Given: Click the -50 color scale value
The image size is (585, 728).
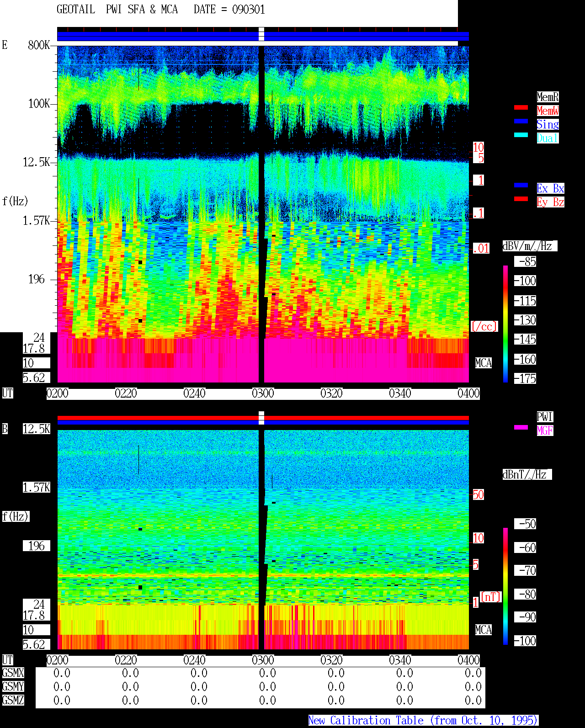Looking at the screenshot, I should click(x=525, y=524).
